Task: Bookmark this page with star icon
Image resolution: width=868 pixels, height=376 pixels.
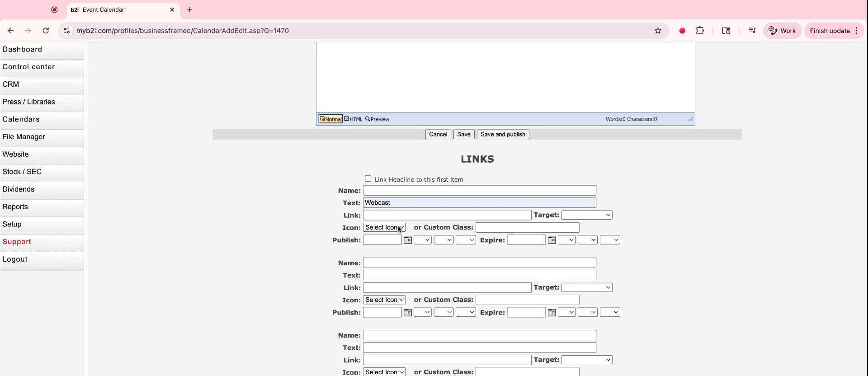Action: point(658,31)
